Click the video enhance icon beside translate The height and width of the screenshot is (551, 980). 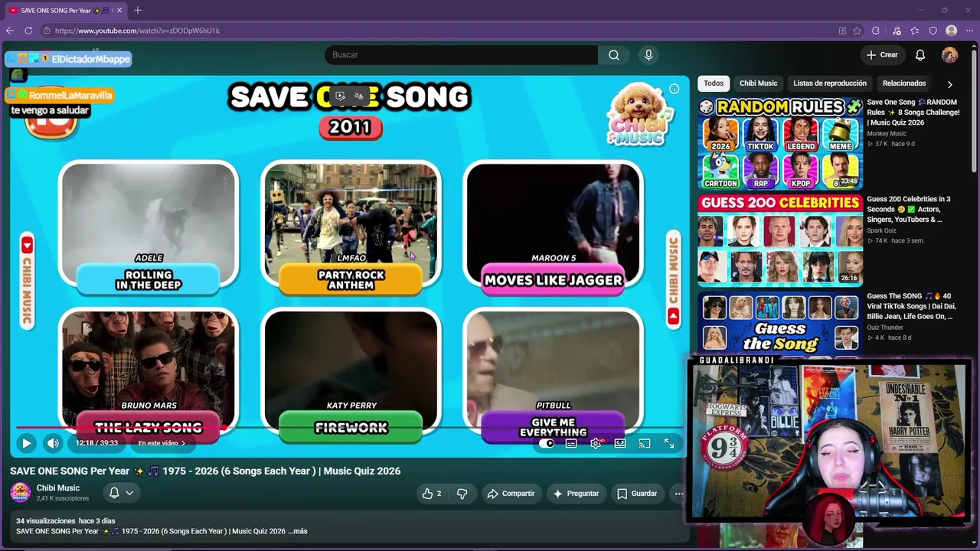[341, 96]
